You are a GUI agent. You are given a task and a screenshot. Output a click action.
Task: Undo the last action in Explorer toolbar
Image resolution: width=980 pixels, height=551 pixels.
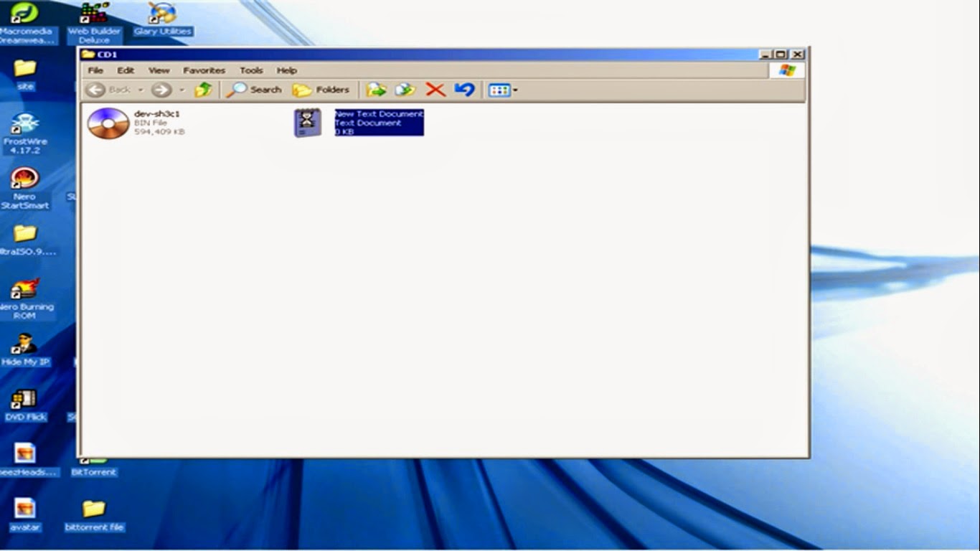pyautogui.click(x=464, y=90)
